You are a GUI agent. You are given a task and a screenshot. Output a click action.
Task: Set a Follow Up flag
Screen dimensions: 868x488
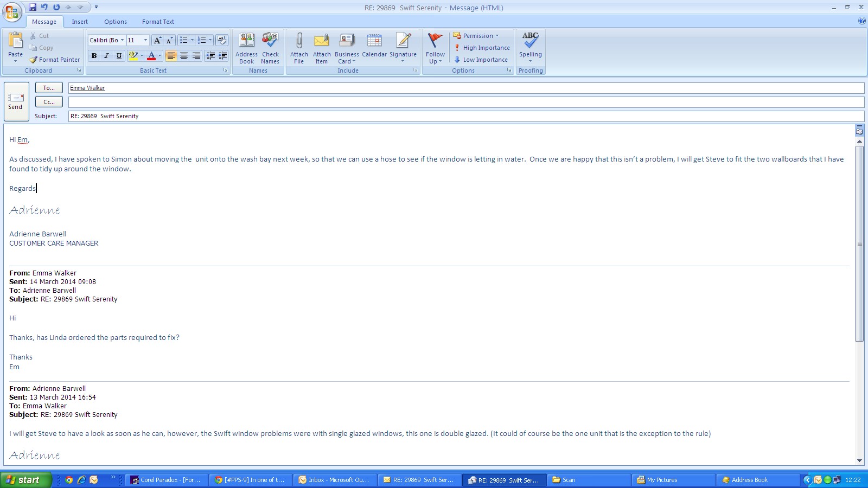click(435, 48)
